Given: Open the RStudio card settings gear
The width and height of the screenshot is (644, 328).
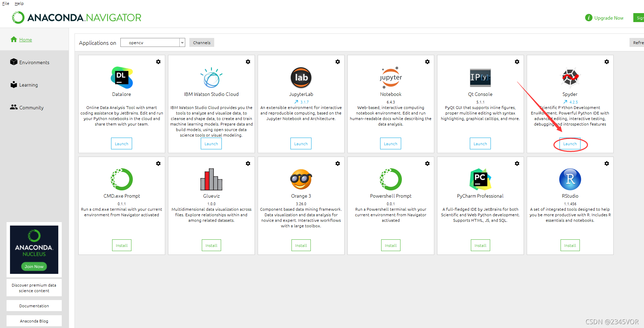Looking at the screenshot, I should click(x=607, y=163).
